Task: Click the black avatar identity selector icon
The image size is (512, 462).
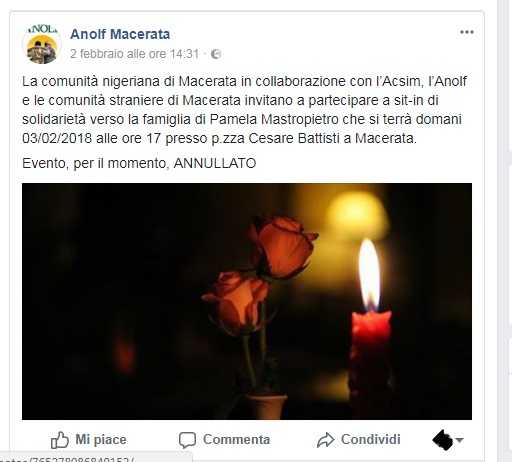Action: click(x=443, y=440)
